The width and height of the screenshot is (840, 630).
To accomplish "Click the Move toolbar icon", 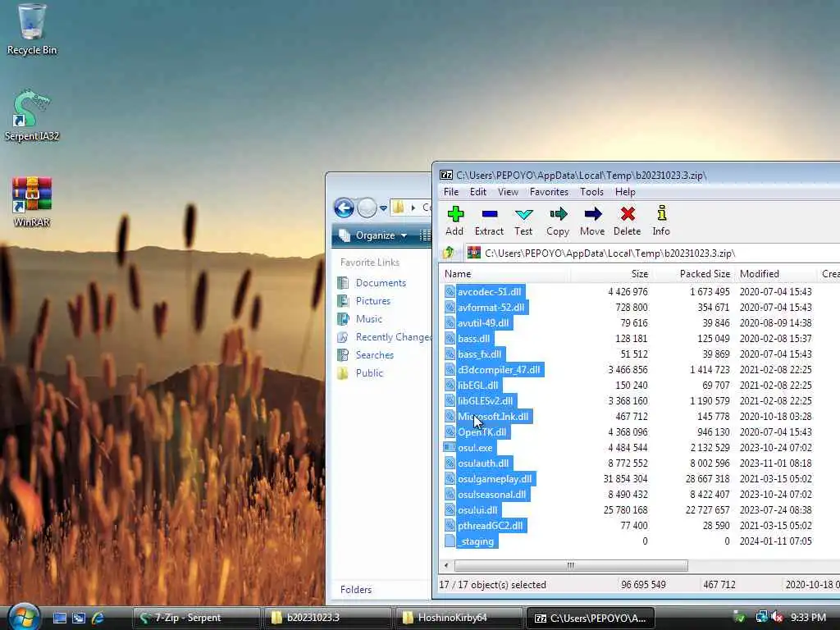I will pyautogui.click(x=592, y=214).
